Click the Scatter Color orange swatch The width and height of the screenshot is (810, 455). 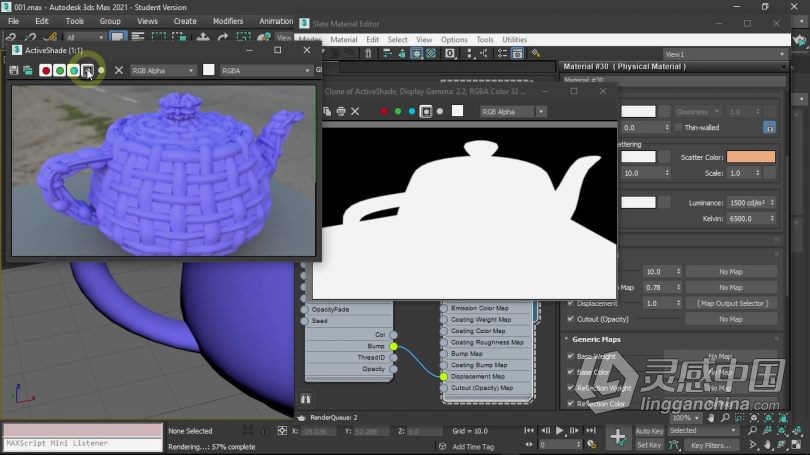[751, 157]
